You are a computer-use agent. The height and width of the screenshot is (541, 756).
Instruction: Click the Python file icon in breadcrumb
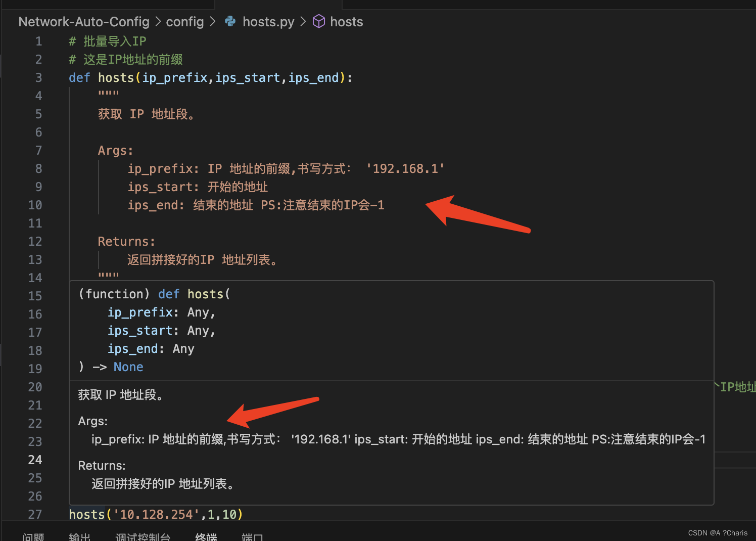point(230,21)
